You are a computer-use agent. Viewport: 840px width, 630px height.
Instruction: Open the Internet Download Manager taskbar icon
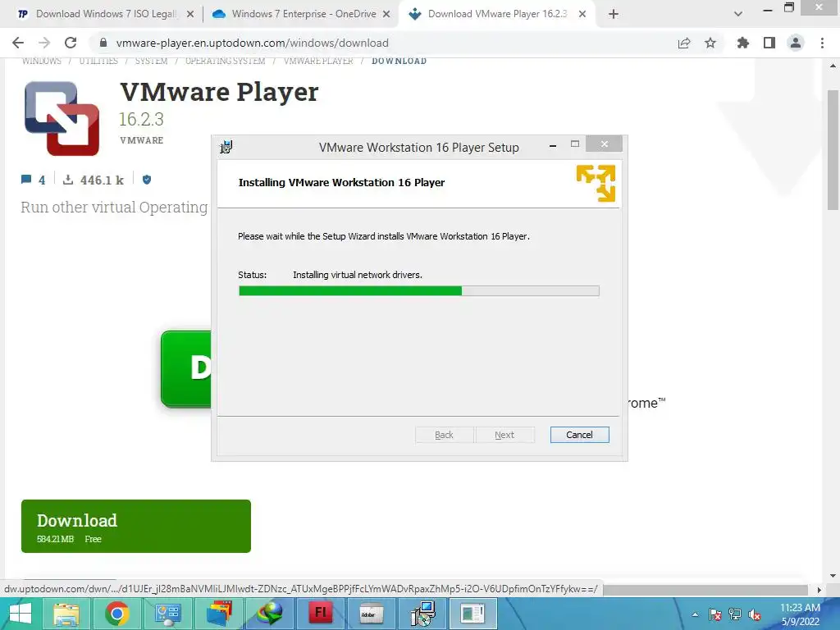(x=270, y=614)
